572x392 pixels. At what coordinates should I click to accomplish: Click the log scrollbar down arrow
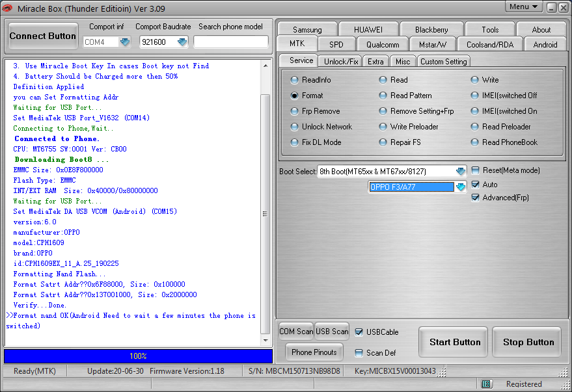click(266, 341)
